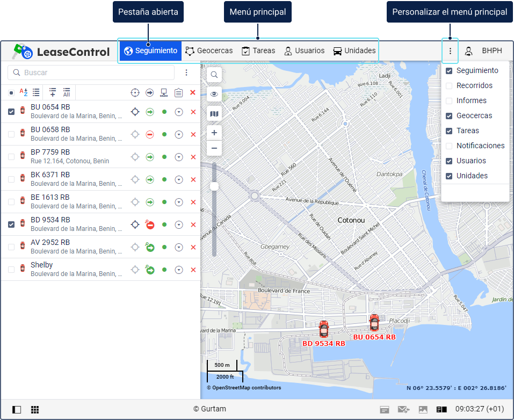This screenshot has height=420, width=514.
Task: Click the map search magnifier icon
Action: (x=214, y=75)
